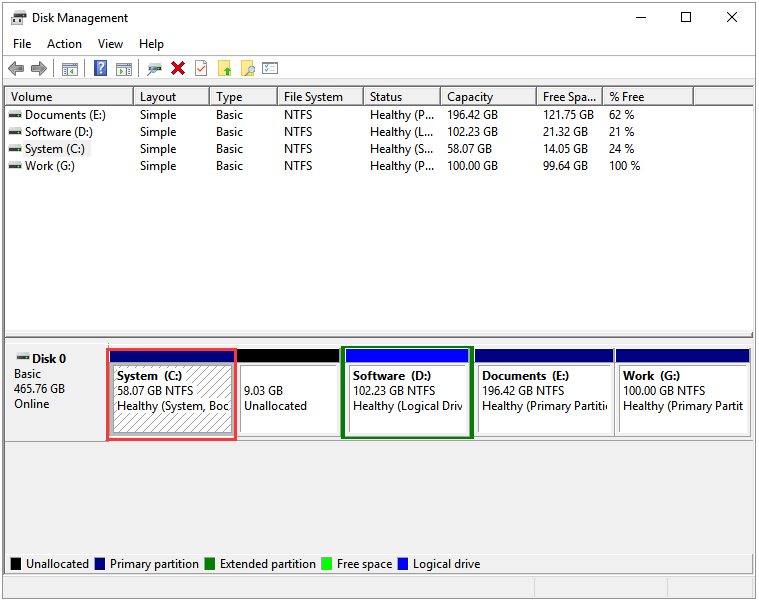Click the Disk Management title bar icon
759x604 pixels.
coord(18,18)
